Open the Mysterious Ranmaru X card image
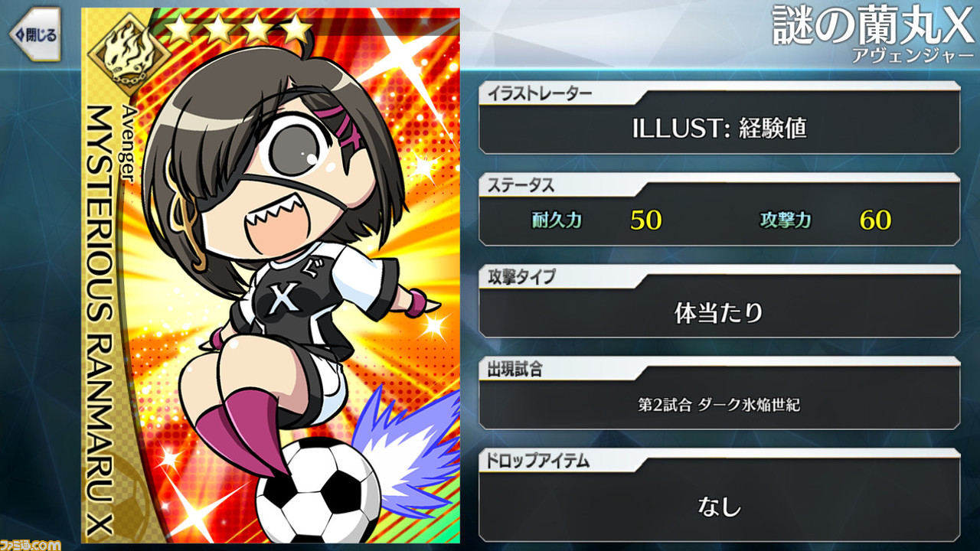The image size is (980, 551). point(271,275)
